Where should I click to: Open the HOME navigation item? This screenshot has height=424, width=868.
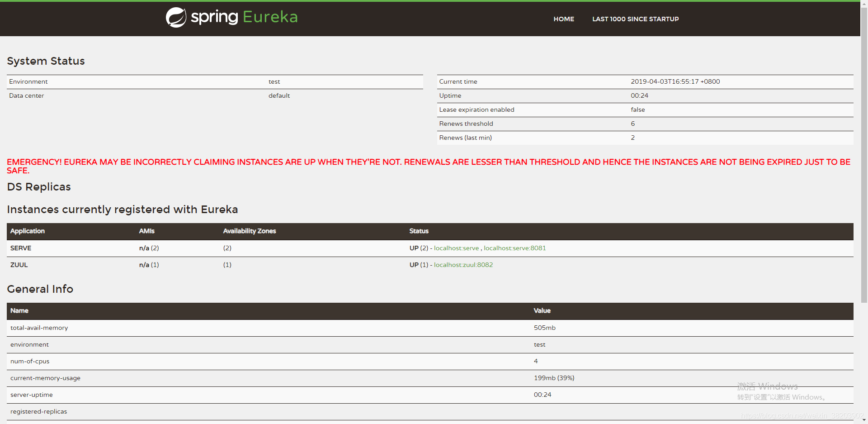pyautogui.click(x=564, y=19)
